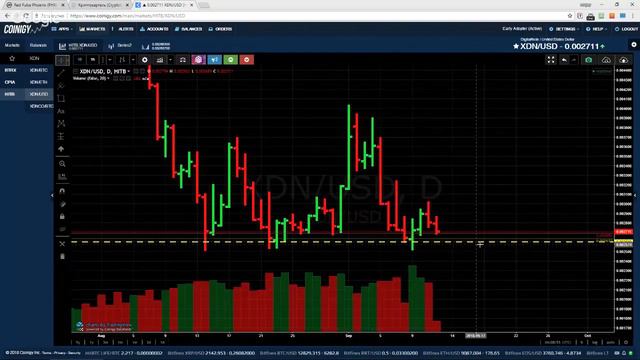Select the trend line drawing tool
This screenshot has height=360, width=640.
61,73
